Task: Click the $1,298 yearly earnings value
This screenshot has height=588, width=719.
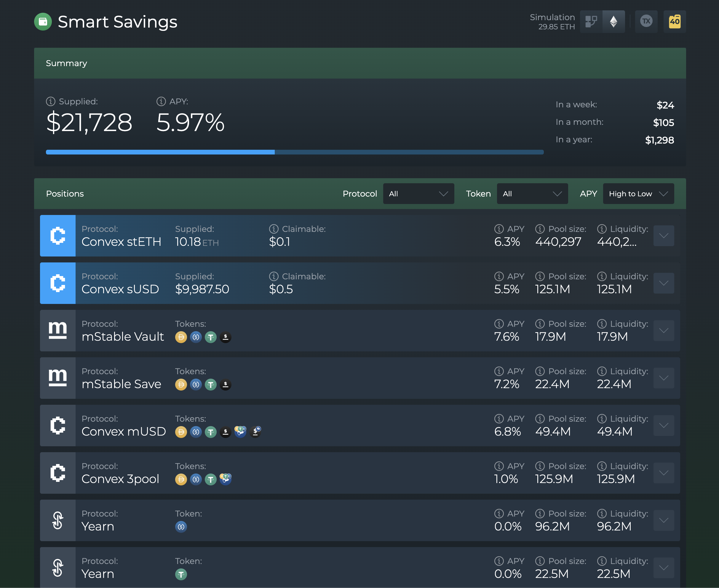Action: (659, 140)
